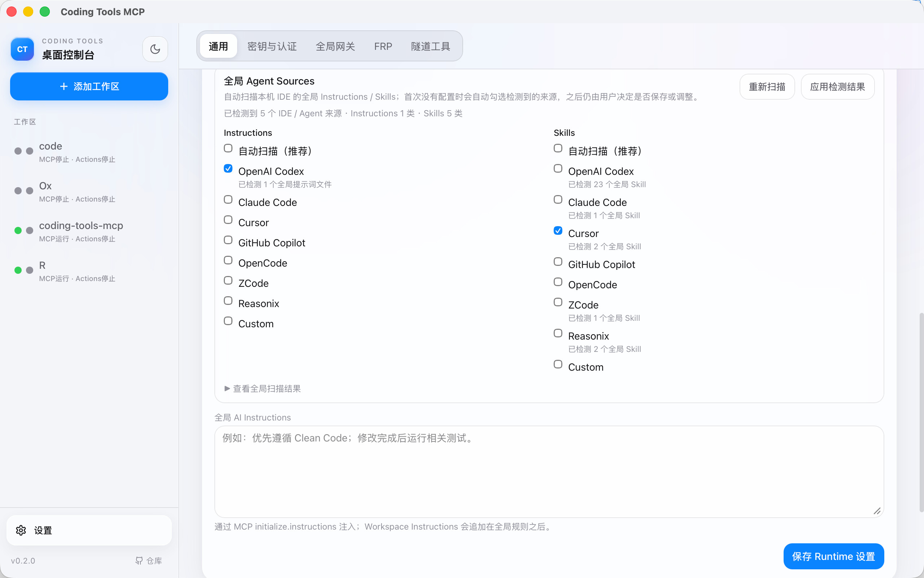Enable 自动扫描 (推荐) under Instructions
924x578 pixels.
(x=228, y=148)
